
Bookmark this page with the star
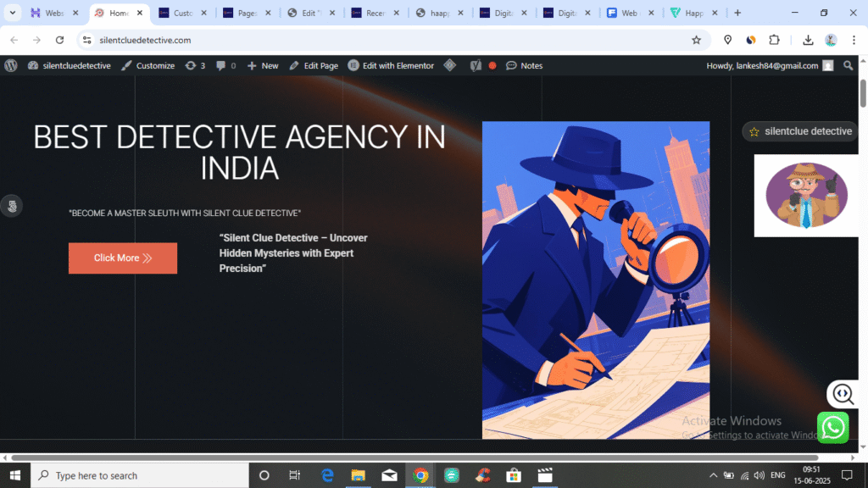(x=697, y=40)
